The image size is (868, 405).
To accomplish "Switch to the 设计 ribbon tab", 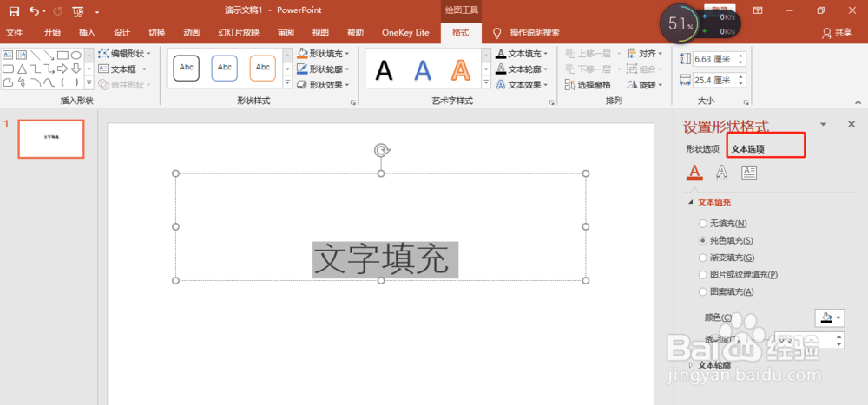I will click(x=122, y=33).
